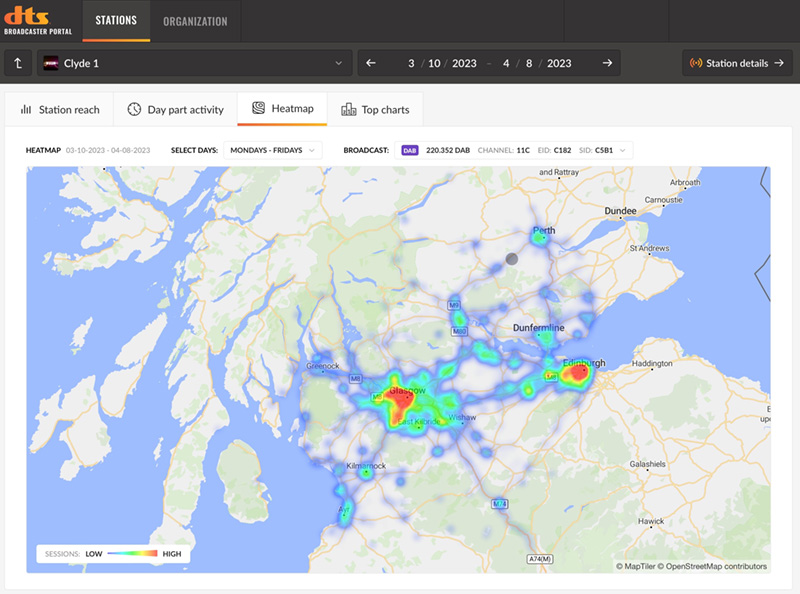Click the sessions low-high color gradient legend
Viewport: 800px width, 594px height.
pyautogui.click(x=132, y=553)
